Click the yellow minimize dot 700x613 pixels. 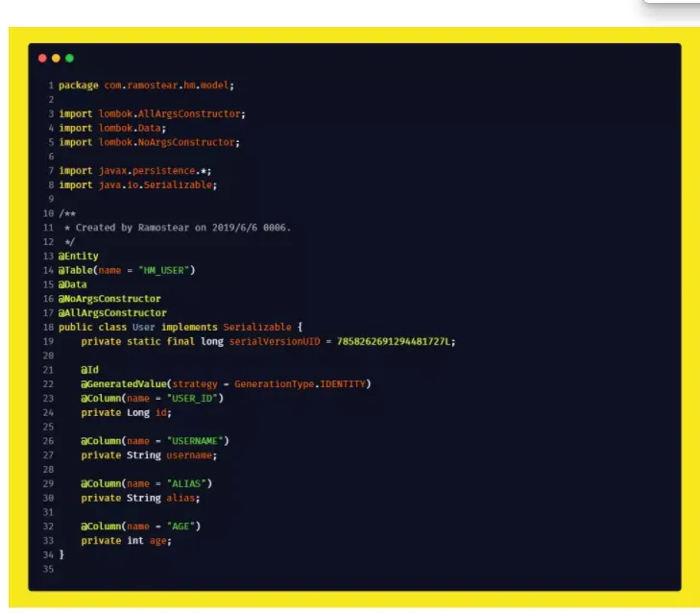[56, 58]
